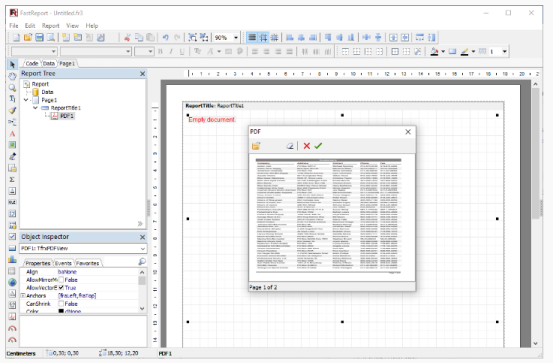
Task: Open the font name dropdown
Action: (x=128, y=52)
